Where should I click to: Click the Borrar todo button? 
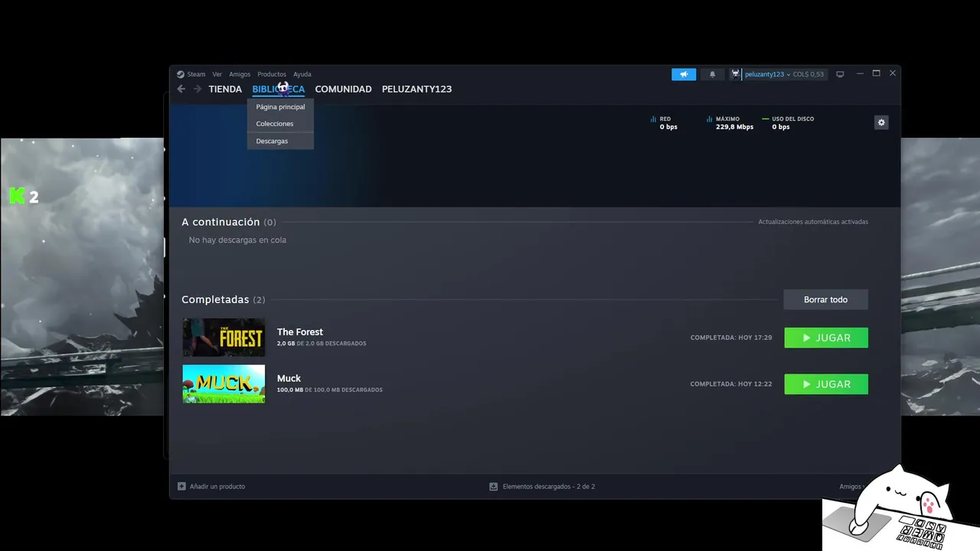point(825,299)
